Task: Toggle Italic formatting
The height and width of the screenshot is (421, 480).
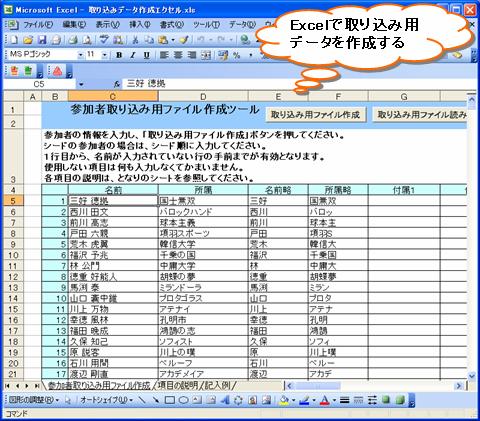Action: point(133,55)
